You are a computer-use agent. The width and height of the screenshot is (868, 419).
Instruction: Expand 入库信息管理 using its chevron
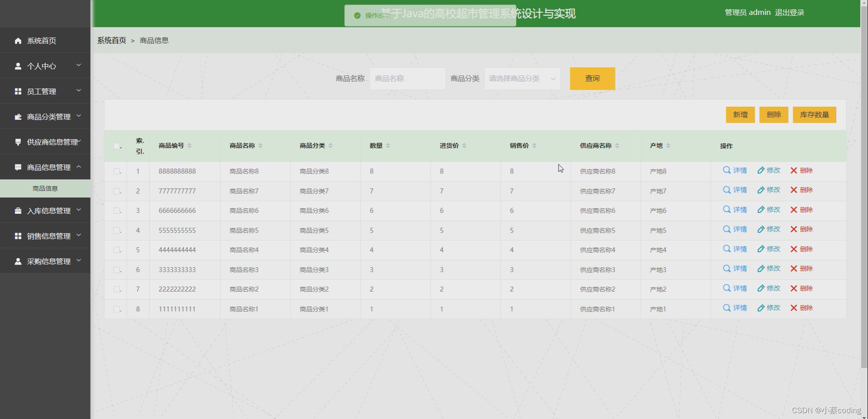[79, 210]
